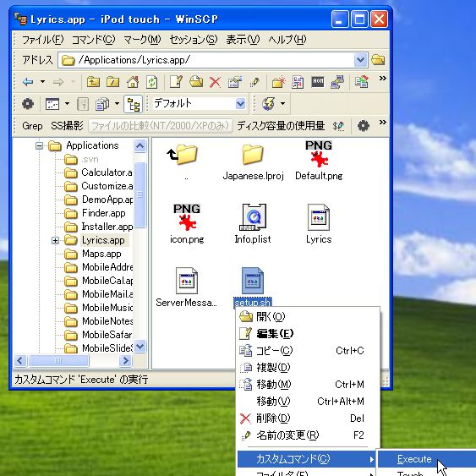Select Finder.app in the tree
Screen dimensions: 476x476
pos(103,213)
